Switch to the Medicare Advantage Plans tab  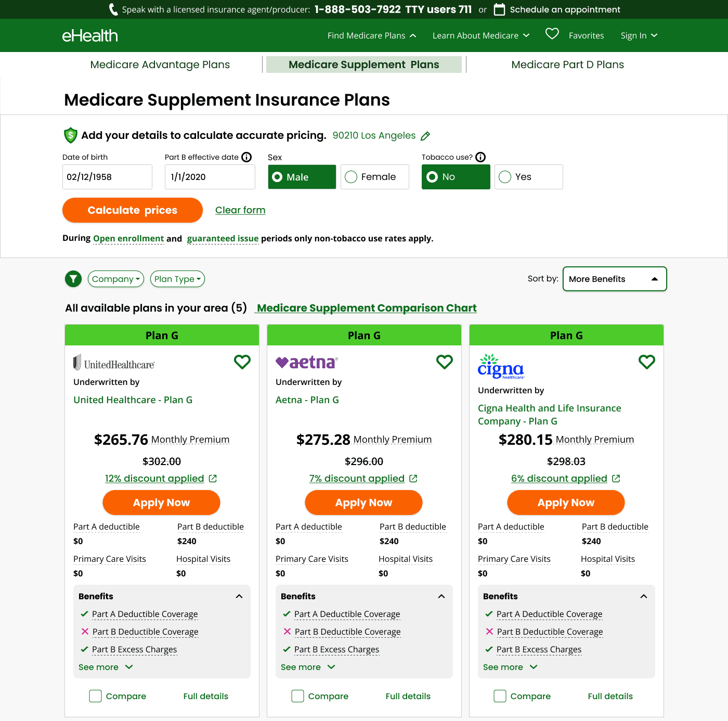click(x=160, y=65)
